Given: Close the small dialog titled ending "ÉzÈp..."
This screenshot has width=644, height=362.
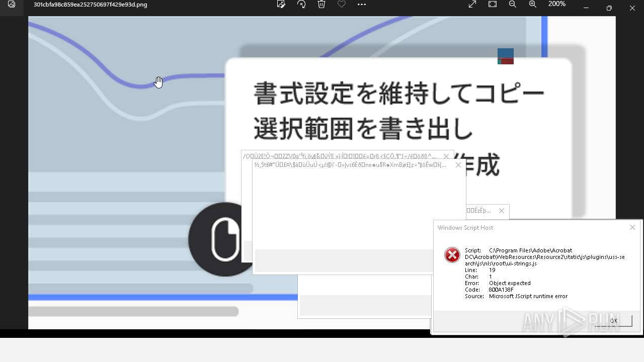Looking at the screenshot, I should 502,211.
